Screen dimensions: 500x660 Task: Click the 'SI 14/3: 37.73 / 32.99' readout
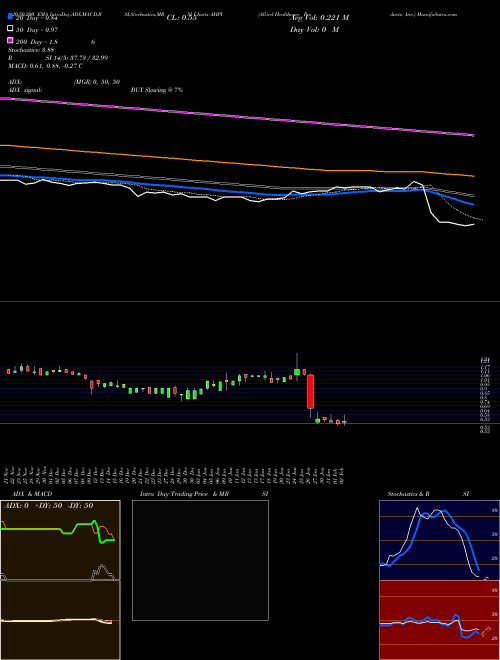pyautogui.click(x=77, y=58)
